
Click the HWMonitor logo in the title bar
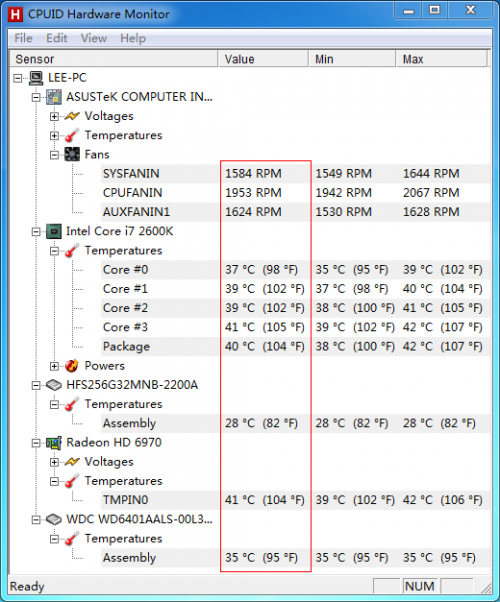tap(15, 15)
